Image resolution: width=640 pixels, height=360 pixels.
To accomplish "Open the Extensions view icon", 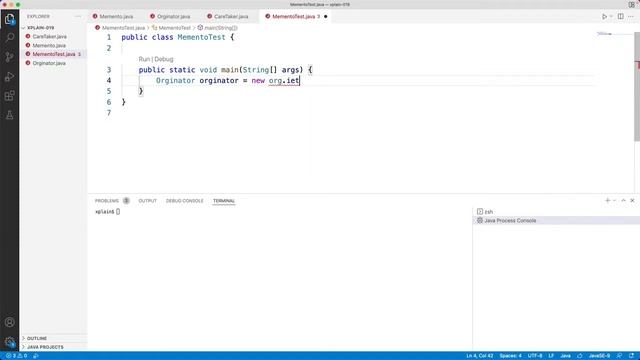I will 9,96.
